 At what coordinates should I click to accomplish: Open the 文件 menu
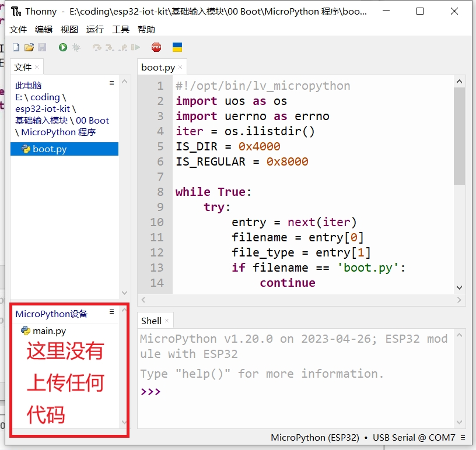(18, 30)
